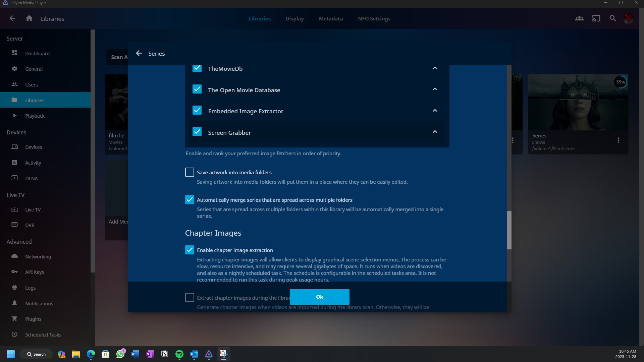Click the Series dialog scrollbar thumb
Image resolution: width=644 pixels, height=362 pixels.
tap(509, 230)
